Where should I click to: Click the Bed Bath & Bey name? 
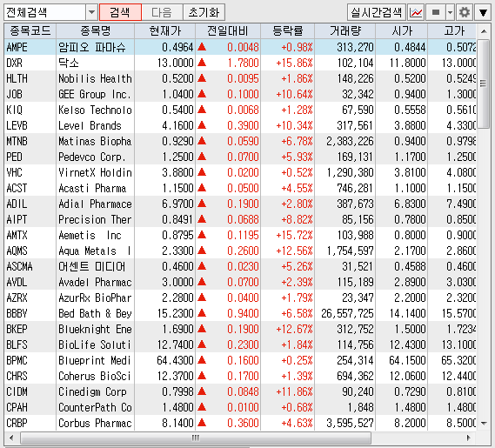click(x=95, y=313)
